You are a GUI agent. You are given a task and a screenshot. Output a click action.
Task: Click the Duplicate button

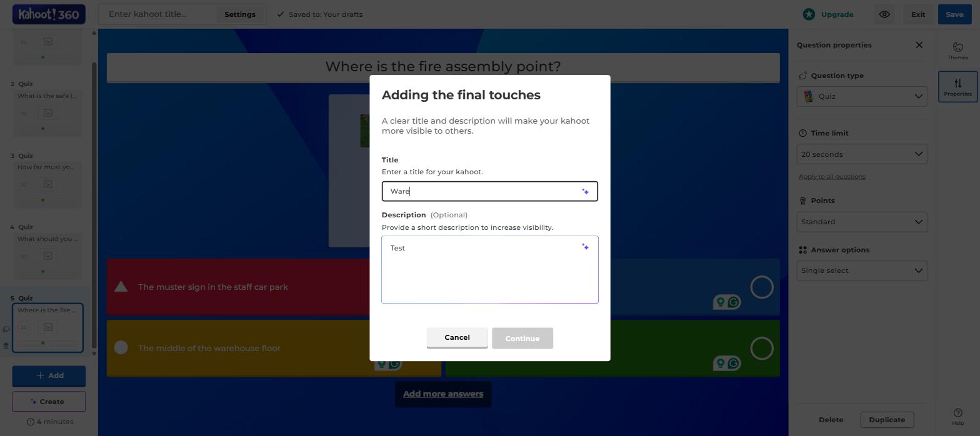click(887, 420)
